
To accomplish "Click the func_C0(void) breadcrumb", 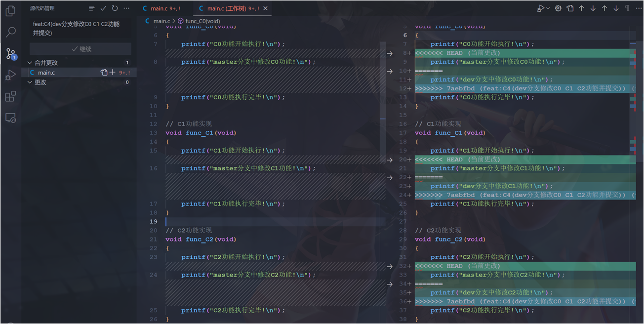I will [202, 21].
